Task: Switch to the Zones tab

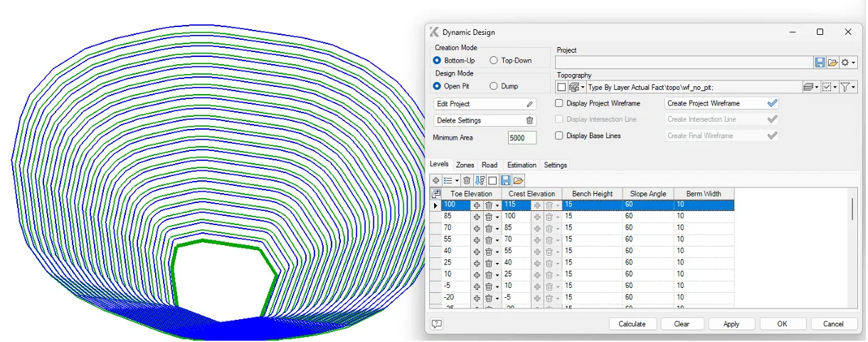Action: [x=465, y=165]
